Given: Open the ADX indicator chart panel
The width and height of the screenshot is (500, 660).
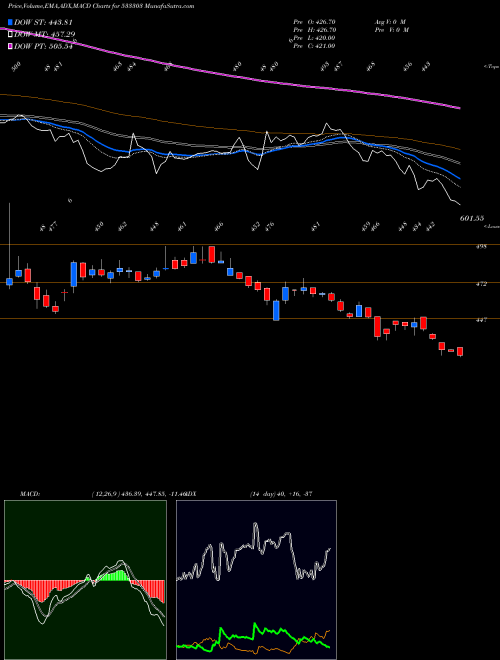Looking at the screenshot, I should (x=256, y=580).
